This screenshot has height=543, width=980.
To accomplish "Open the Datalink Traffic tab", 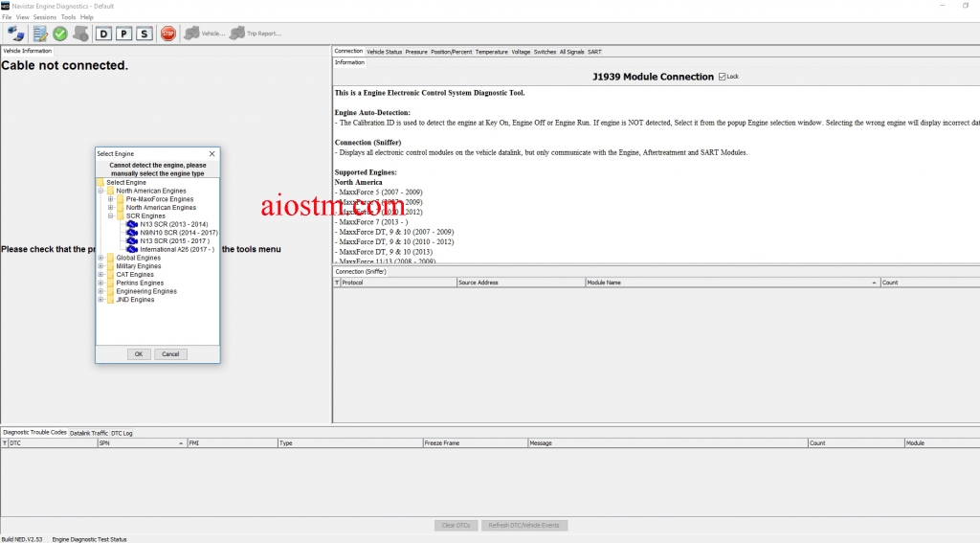I will [89, 433].
